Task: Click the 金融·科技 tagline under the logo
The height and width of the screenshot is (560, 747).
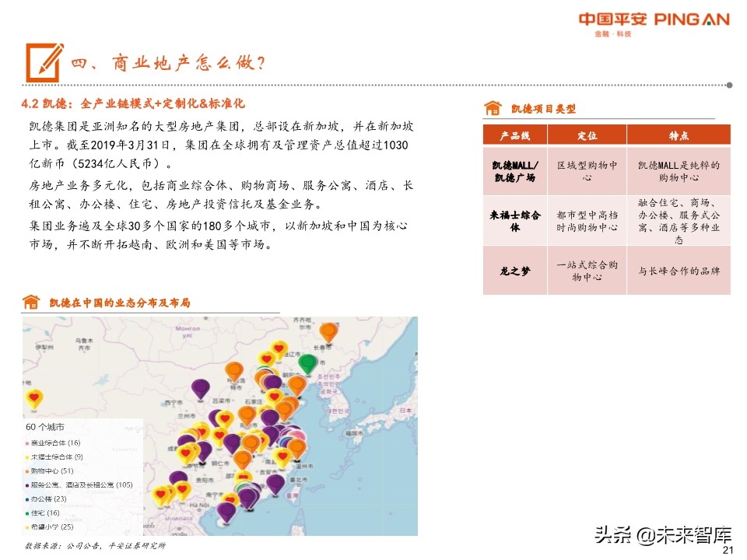Action: (x=613, y=33)
